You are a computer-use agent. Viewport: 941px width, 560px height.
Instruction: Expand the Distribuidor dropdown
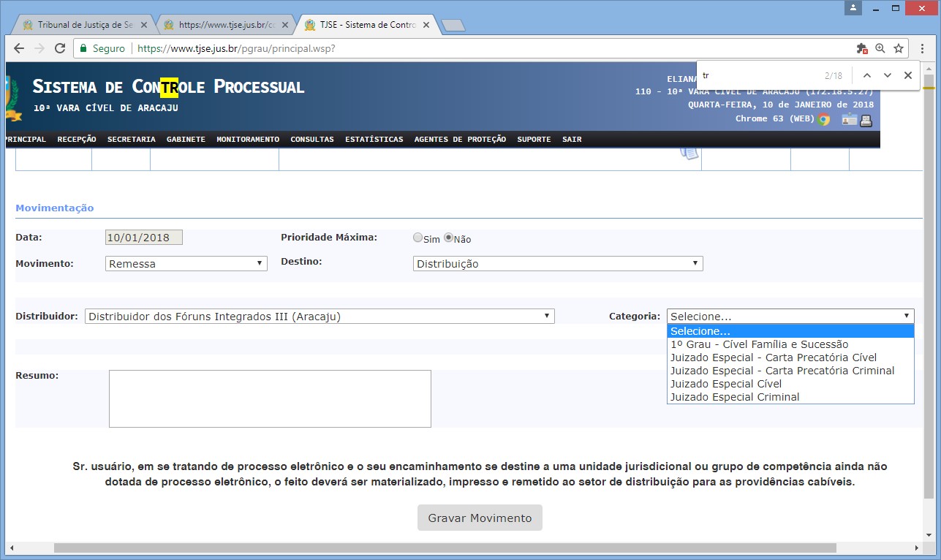point(320,317)
